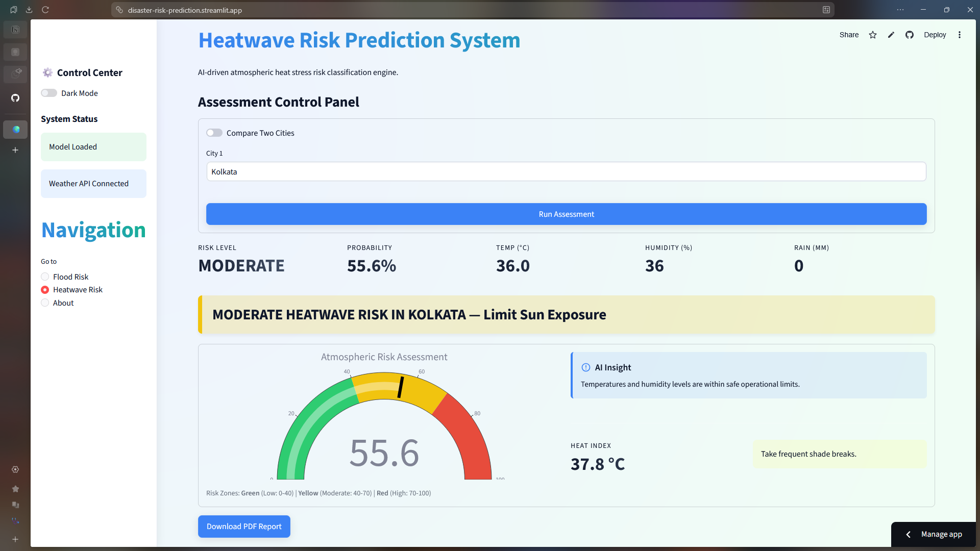980x551 pixels.
Task: Open the WhatsApp pinned tab in browser sidebar
Action: point(15,74)
